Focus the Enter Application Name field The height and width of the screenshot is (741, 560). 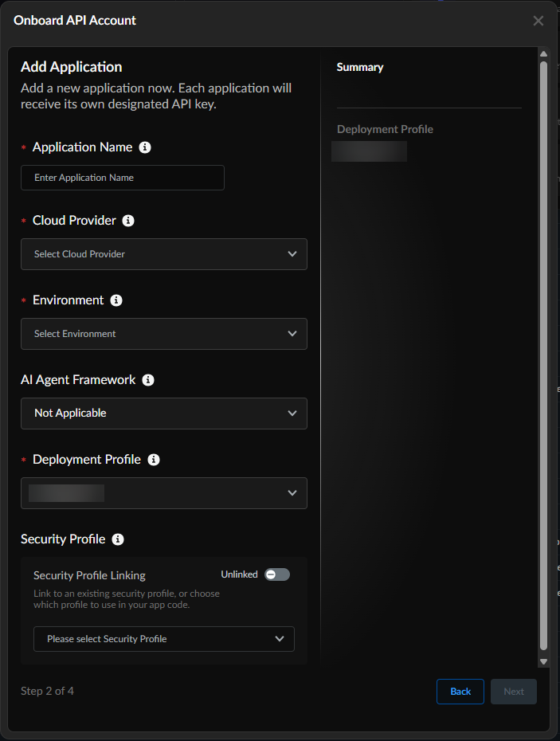(x=123, y=178)
